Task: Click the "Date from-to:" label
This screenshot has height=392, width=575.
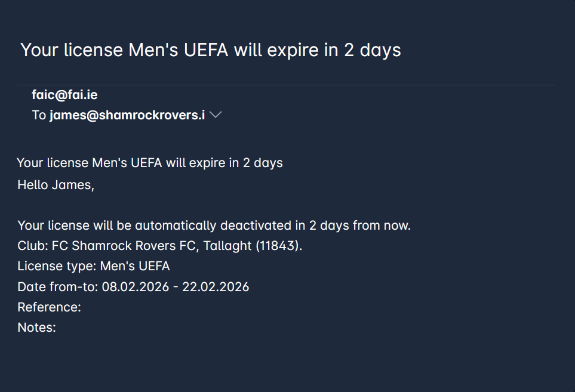Action: click(x=58, y=287)
